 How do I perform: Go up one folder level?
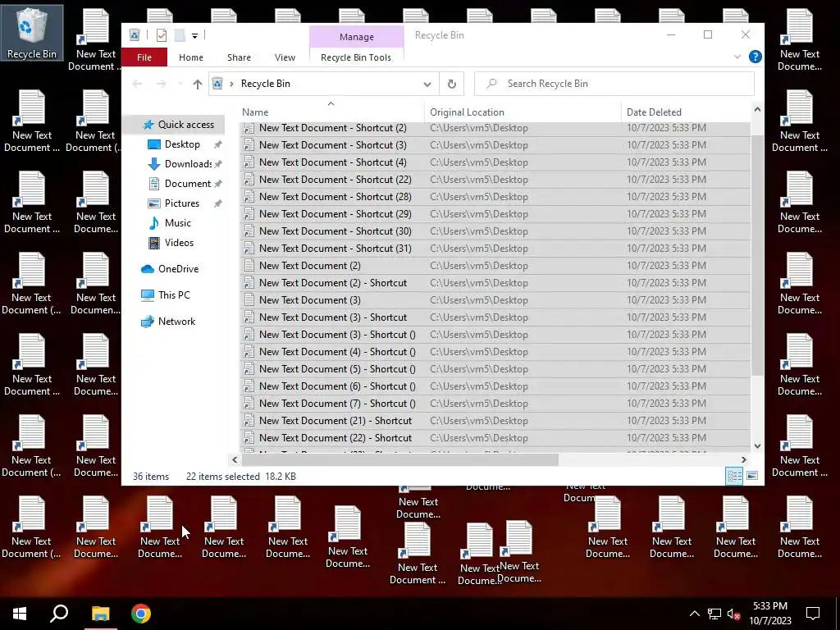pyautogui.click(x=197, y=84)
